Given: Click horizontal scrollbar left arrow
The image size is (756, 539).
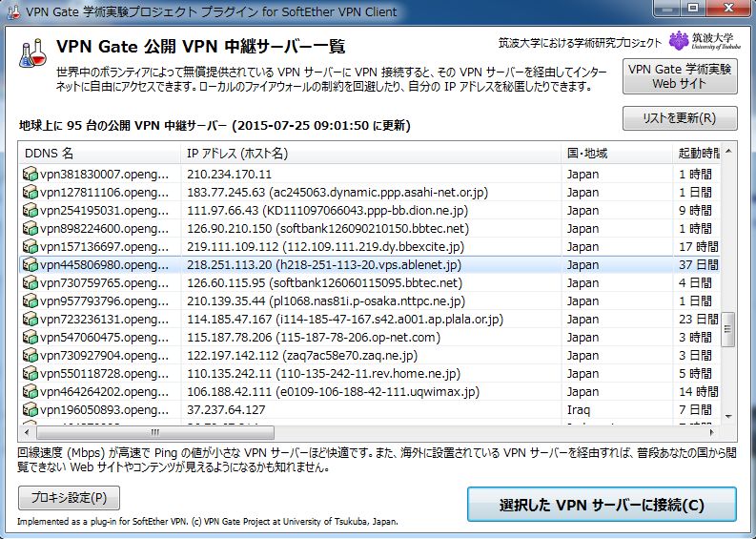Looking at the screenshot, I should coord(27,432).
